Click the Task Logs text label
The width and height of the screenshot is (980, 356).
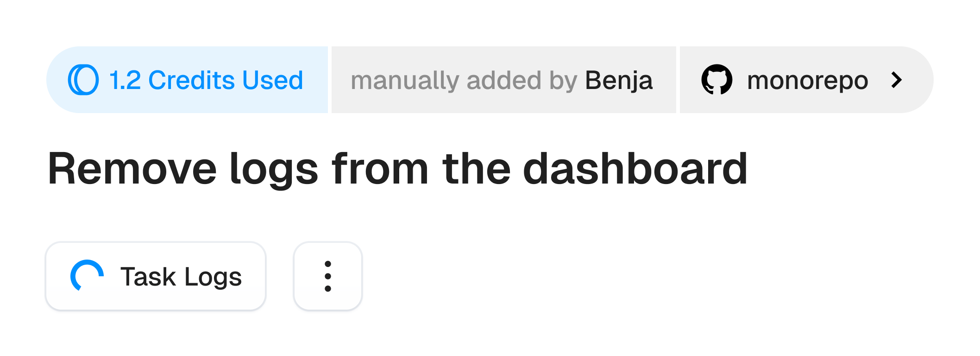(181, 277)
